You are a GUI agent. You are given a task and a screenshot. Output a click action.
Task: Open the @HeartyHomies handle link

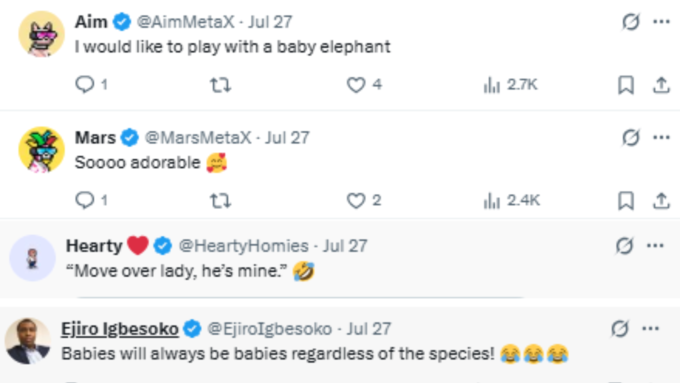[243, 246]
